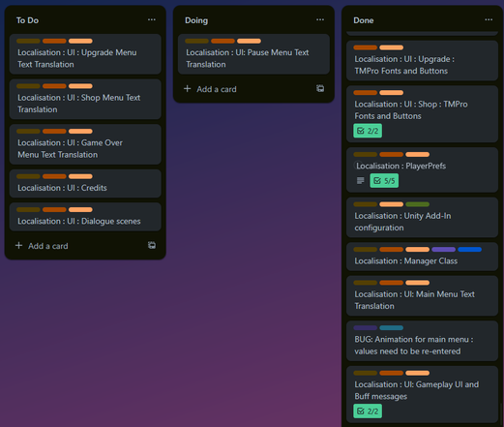Click plus icon to add card in To Do

point(19,246)
